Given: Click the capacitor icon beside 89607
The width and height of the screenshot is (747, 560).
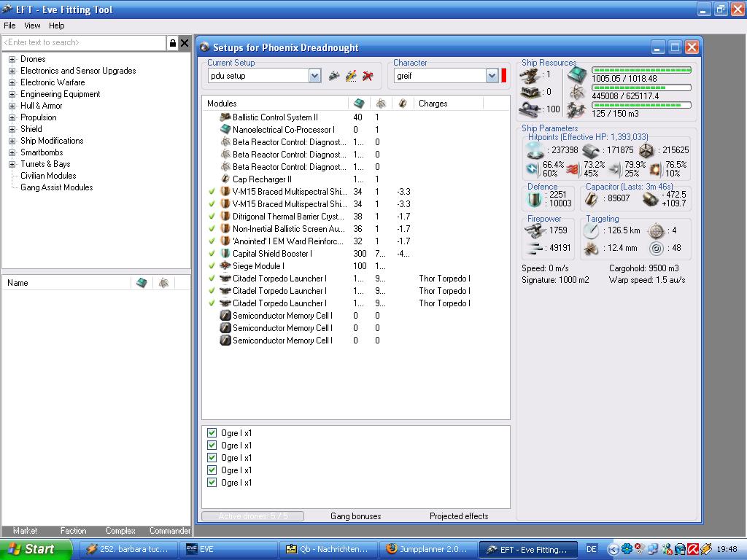Looking at the screenshot, I should point(592,198).
